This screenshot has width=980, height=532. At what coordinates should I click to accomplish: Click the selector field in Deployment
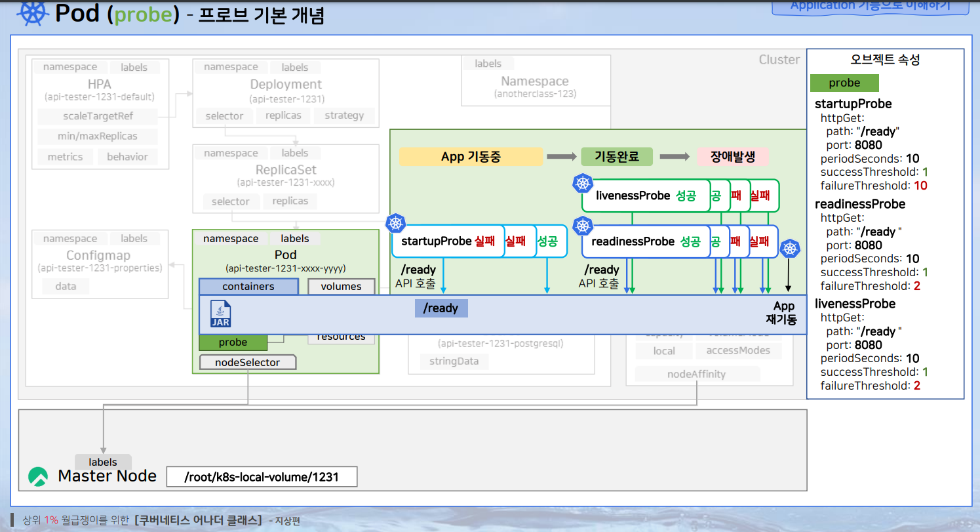(x=224, y=116)
